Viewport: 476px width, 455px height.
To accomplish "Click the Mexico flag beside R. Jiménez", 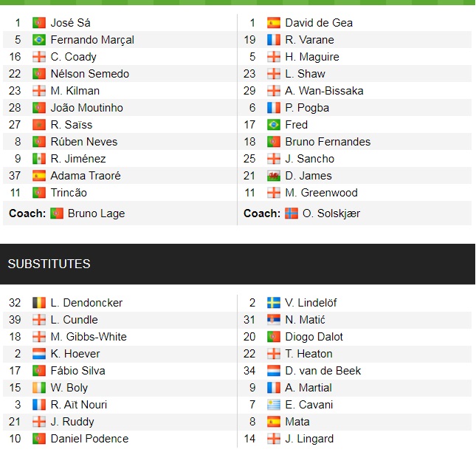I will (39, 159).
